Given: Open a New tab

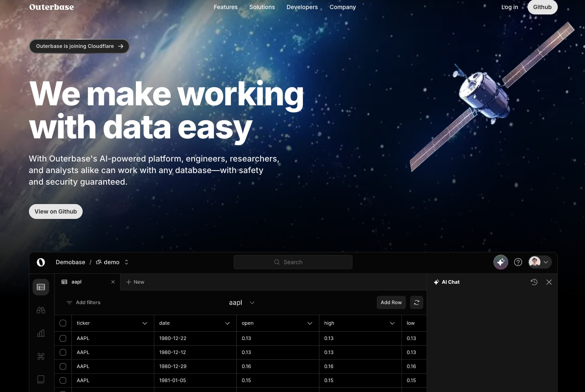Looking at the screenshot, I should click(x=135, y=282).
